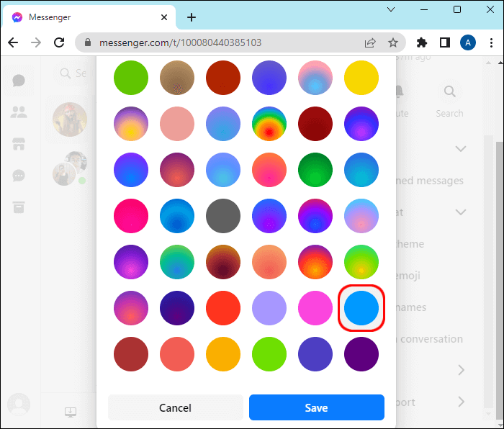Open Message requests in sidebar
Viewport: 504px width, 429px height.
tap(19, 176)
